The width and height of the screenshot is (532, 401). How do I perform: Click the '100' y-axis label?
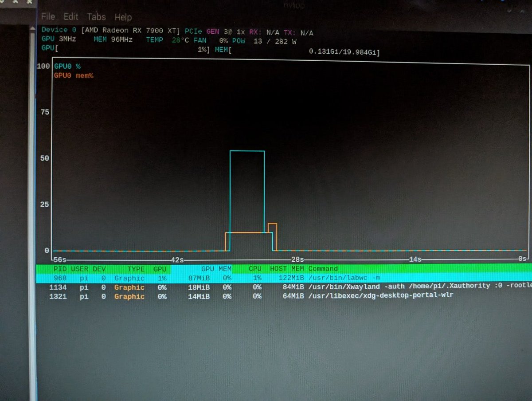tap(44, 67)
